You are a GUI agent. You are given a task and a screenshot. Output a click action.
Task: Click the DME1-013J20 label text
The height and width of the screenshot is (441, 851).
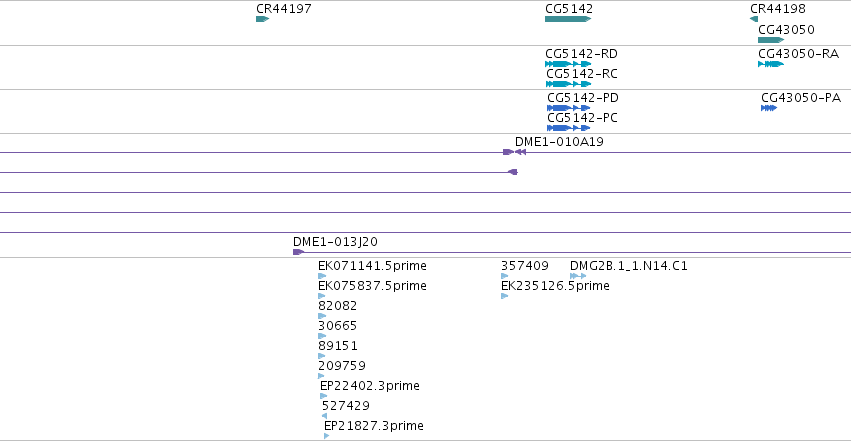pos(335,242)
